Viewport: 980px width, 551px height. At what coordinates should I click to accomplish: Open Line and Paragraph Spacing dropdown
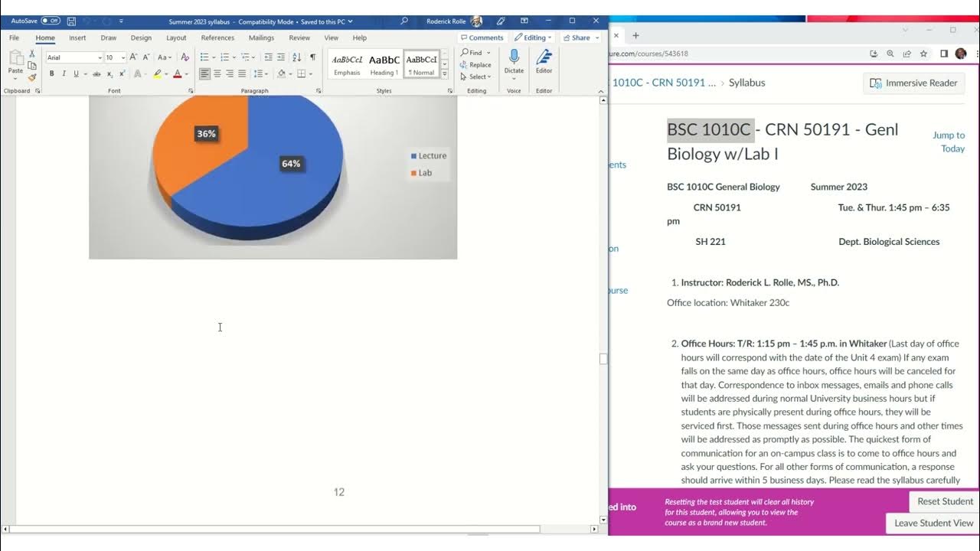click(x=260, y=73)
